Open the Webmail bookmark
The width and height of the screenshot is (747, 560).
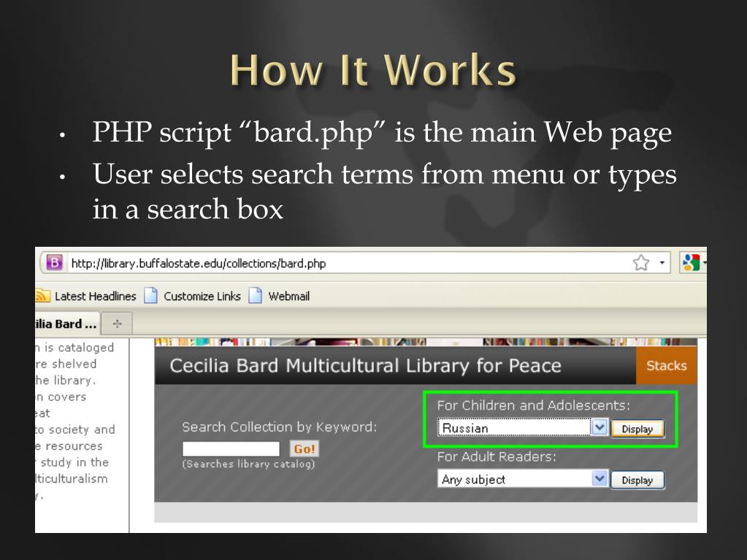(289, 296)
